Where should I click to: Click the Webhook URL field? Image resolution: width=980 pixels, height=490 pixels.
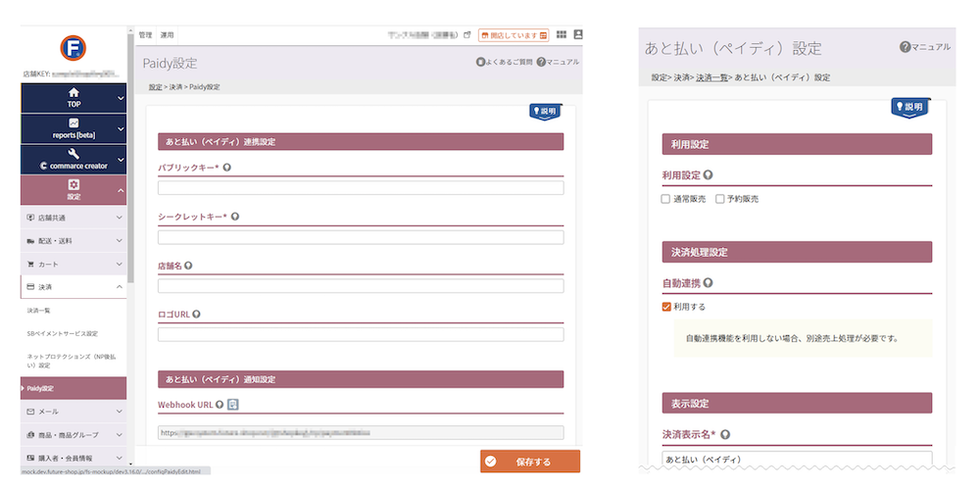tap(361, 432)
